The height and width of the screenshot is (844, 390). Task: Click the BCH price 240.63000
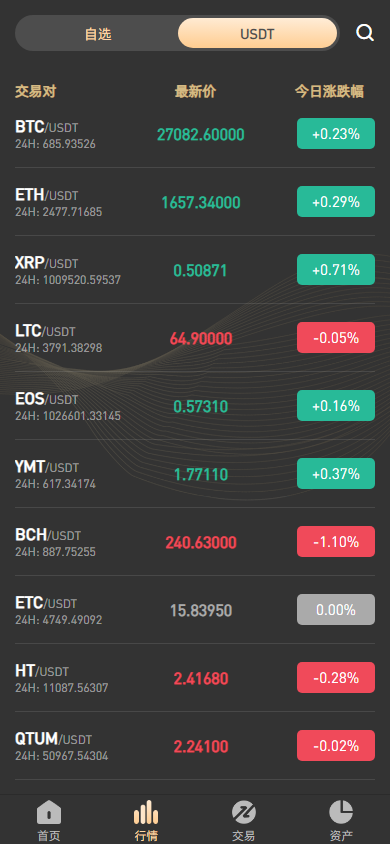pos(201,543)
